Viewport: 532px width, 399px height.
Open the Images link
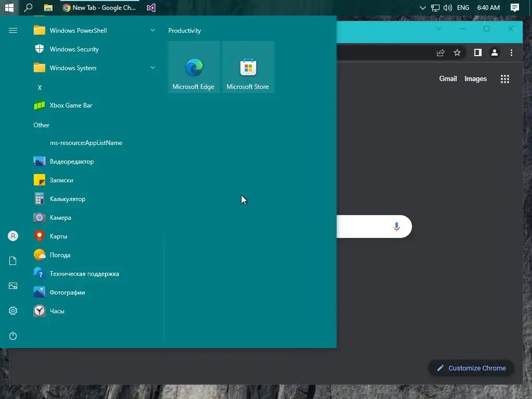[x=475, y=79]
